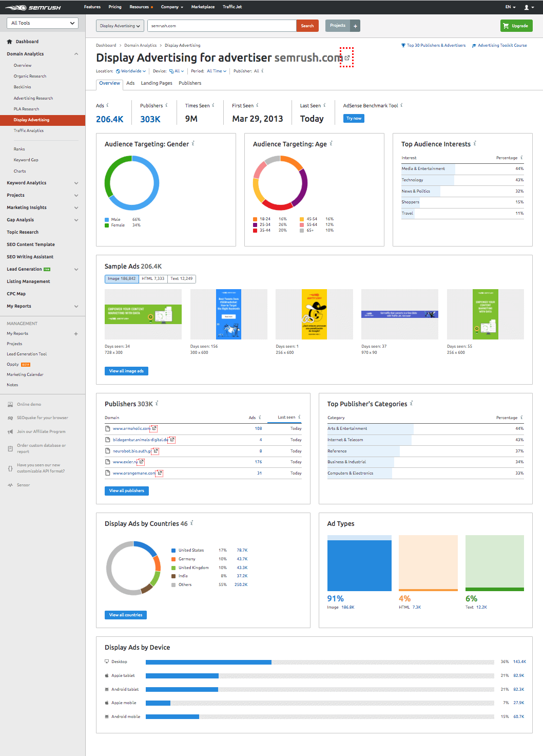Select the Image 186,842 ad filter

pos(122,279)
